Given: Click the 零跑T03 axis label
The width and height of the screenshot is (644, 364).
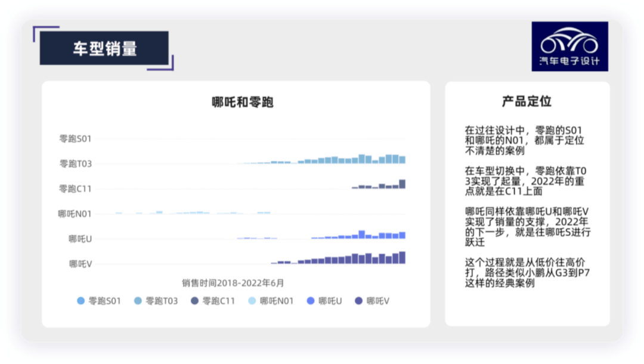Looking at the screenshot, I should (76, 164).
